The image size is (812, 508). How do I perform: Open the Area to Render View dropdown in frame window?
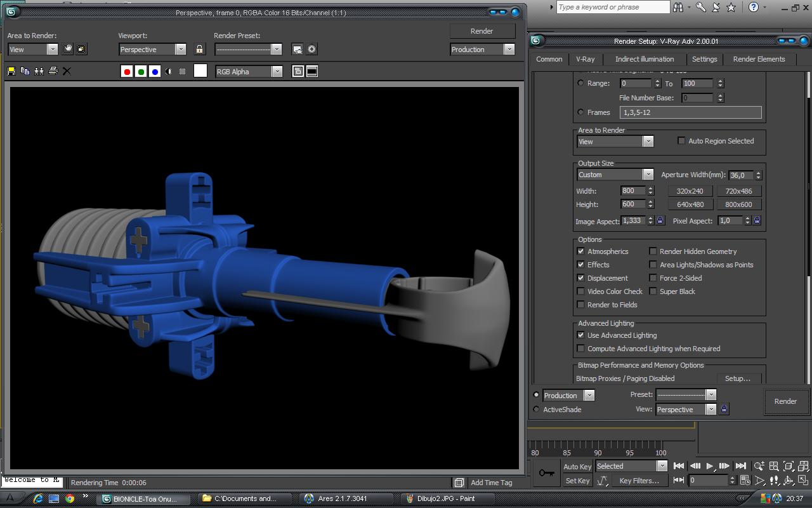point(32,50)
